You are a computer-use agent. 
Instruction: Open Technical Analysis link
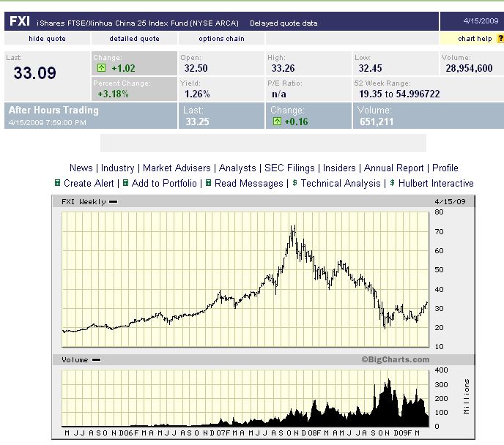pyautogui.click(x=341, y=183)
